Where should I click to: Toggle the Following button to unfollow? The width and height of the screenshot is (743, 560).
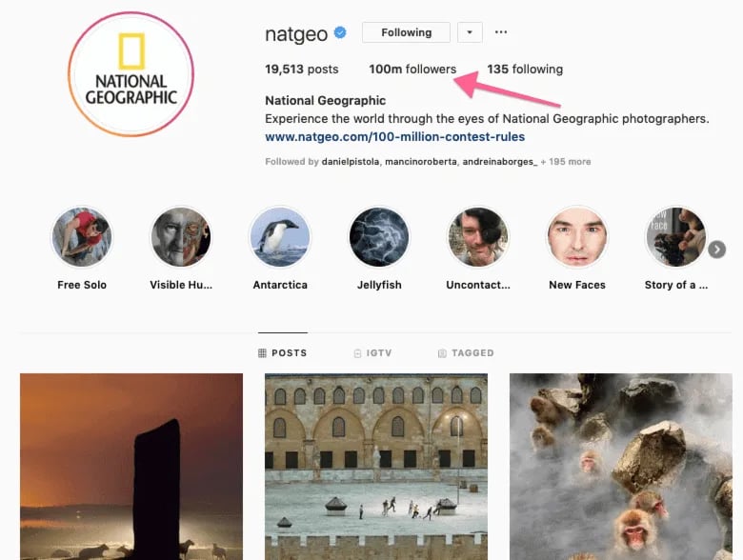pos(406,32)
